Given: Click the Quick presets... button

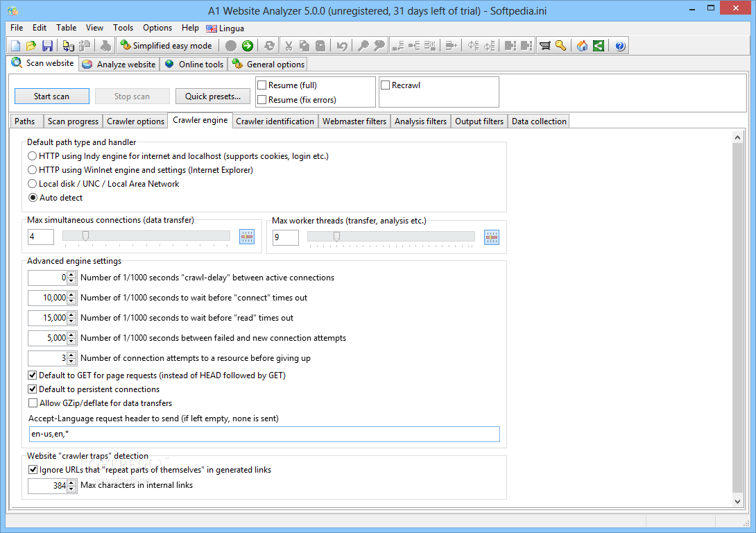Looking at the screenshot, I should [213, 96].
